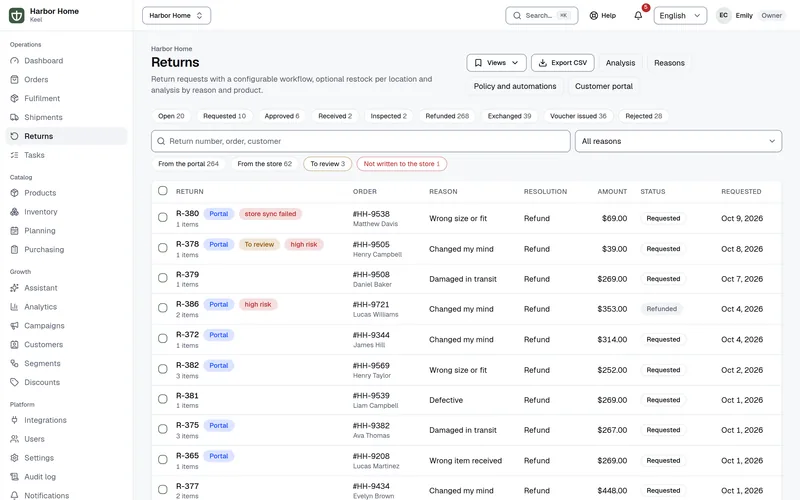Open the Tasks list icon
The height and width of the screenshot is (500, 800).
pyautogui.click(x=14, y=155)
